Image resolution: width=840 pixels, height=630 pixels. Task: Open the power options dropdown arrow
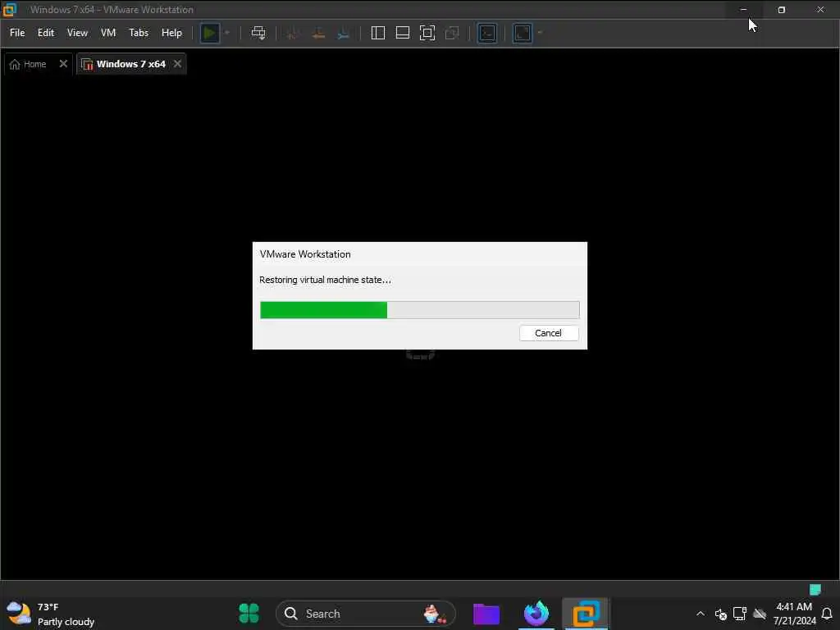[x=227, y=33]
